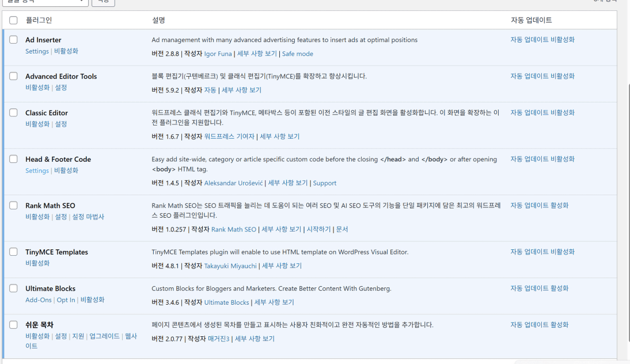Open Head & Footer Code Support link
This screenshot has height=364, width=630.
coord(325,183)
